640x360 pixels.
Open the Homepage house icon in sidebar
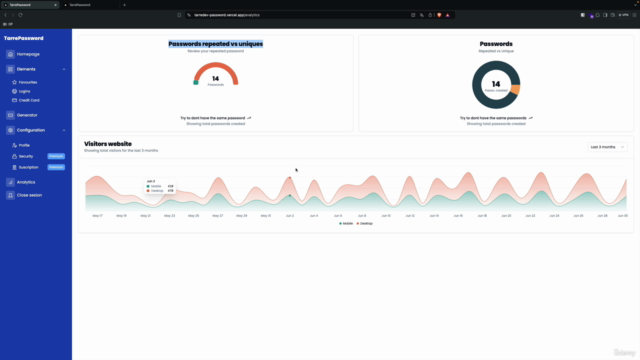pos(11,54)
